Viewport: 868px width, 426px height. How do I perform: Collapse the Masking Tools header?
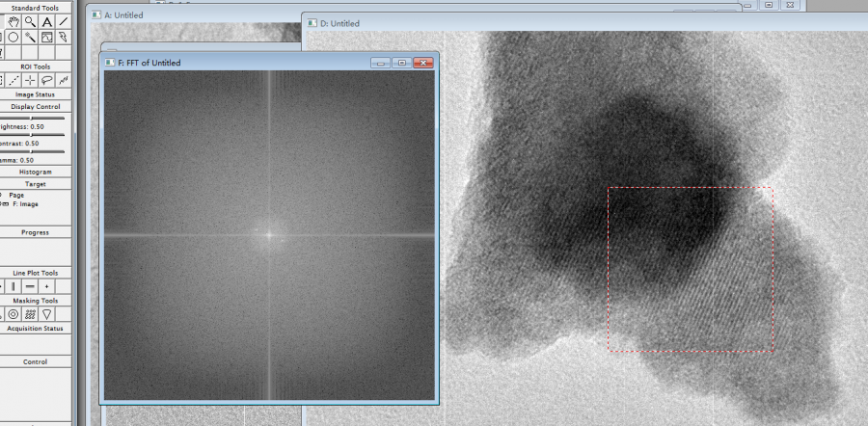coord(35,301)
